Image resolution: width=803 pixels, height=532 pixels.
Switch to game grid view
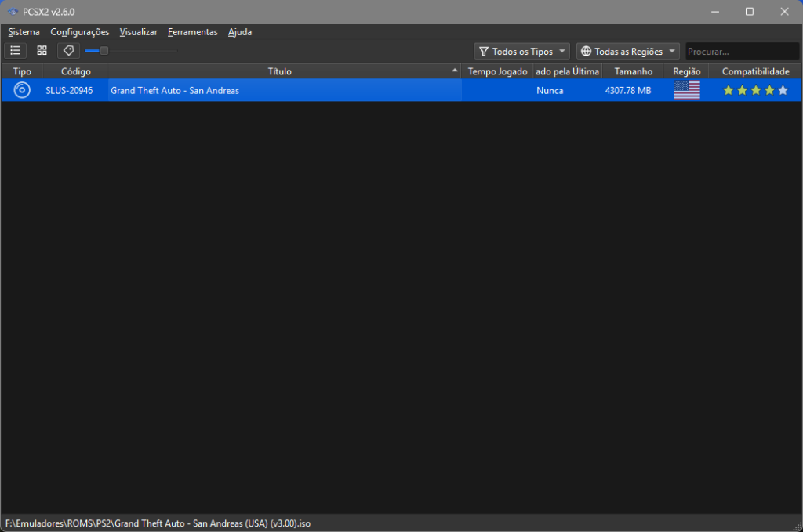tap(42, 51)
